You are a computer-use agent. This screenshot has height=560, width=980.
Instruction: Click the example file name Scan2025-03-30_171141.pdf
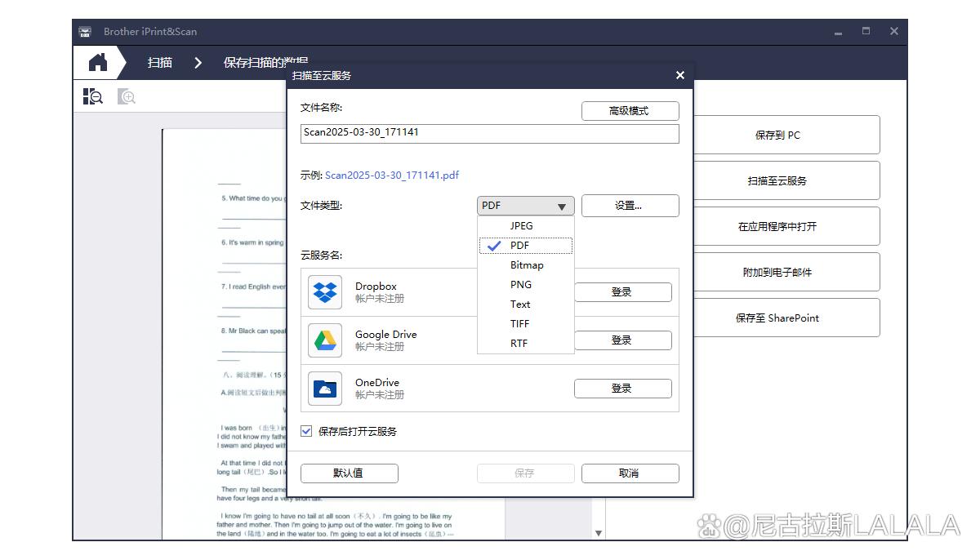[x=392, y=176]
